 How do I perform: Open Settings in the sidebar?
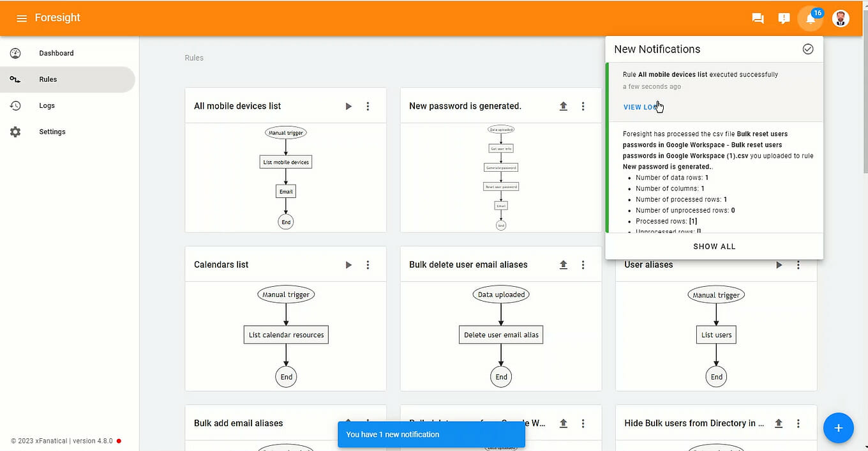point(68,132)
